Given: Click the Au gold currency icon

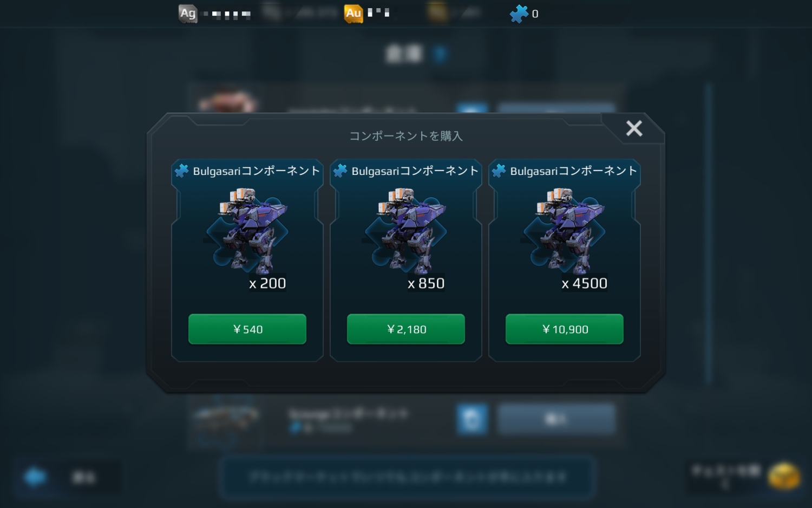Looking at the screenshot, I should [353, 14].
